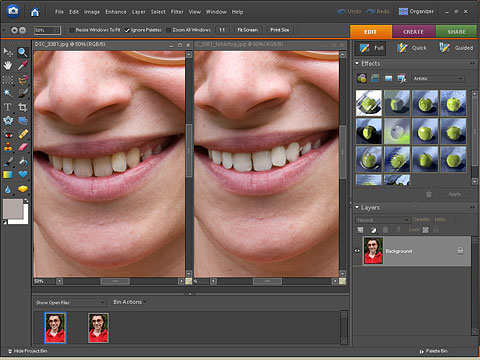
Task: Open Layers panel More options arrows
Action: point(472,207)
